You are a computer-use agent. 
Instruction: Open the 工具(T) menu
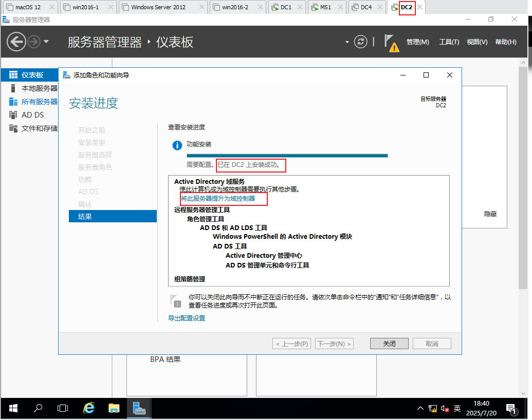(x=449, y=42)
